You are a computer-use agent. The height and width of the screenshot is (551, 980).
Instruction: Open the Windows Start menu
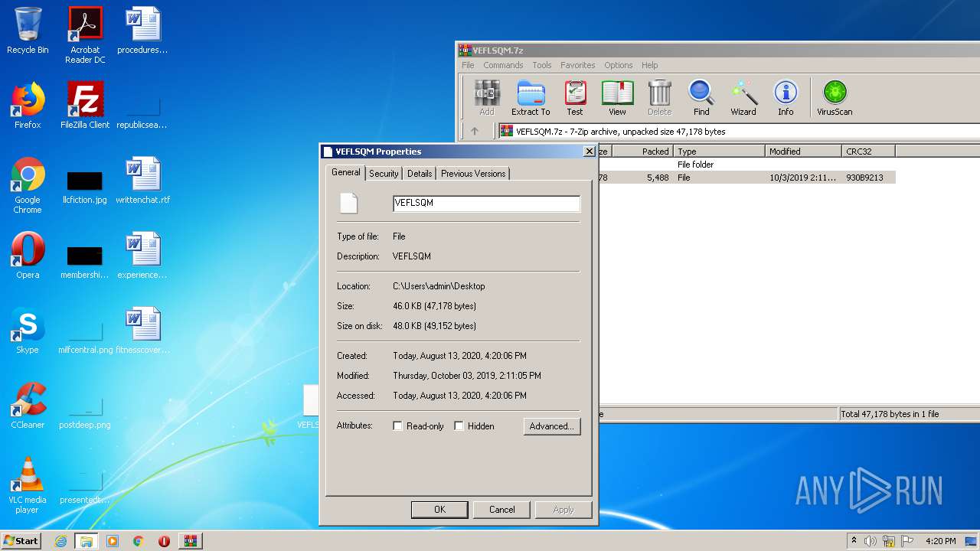(21, 541)
